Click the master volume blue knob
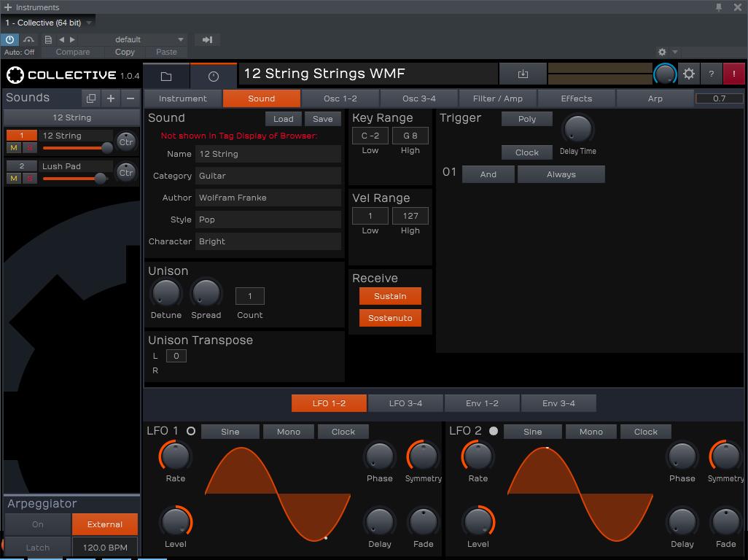The image size is (748, 560). [664, 74]
